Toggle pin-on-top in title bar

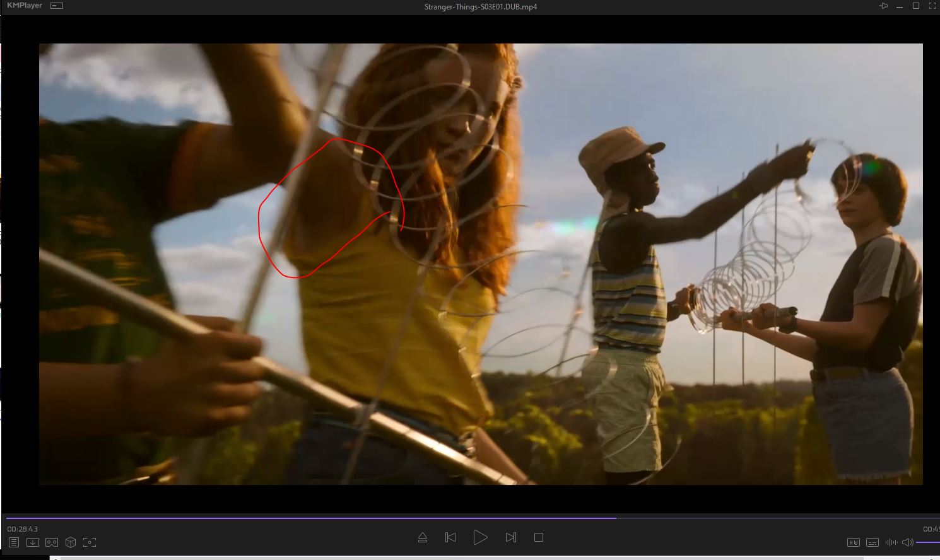coord(883,6)
